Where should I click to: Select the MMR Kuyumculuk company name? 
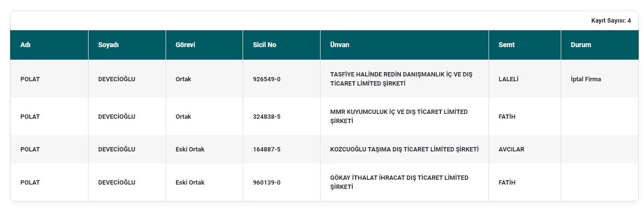(399, 116)
